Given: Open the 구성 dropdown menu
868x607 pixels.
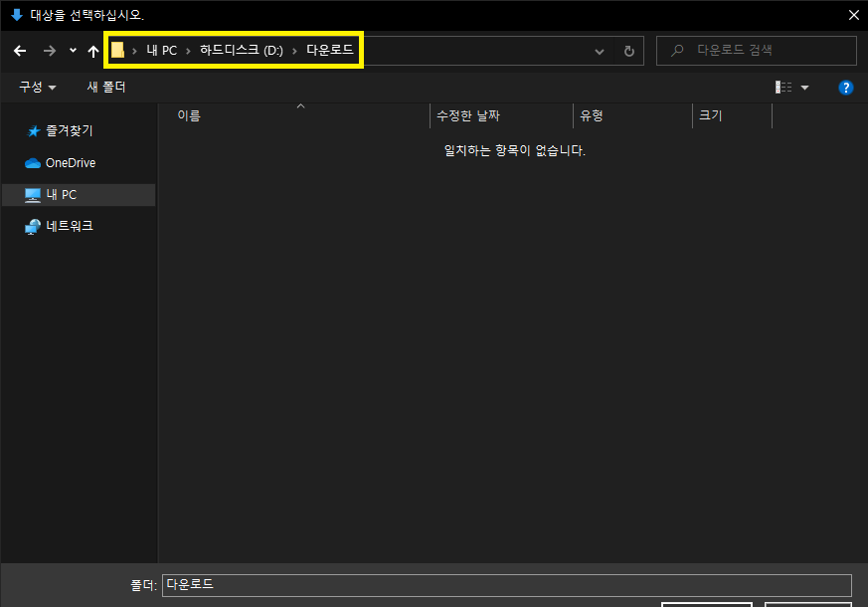Looking at the screenshot, I should (x=36, y=87).
